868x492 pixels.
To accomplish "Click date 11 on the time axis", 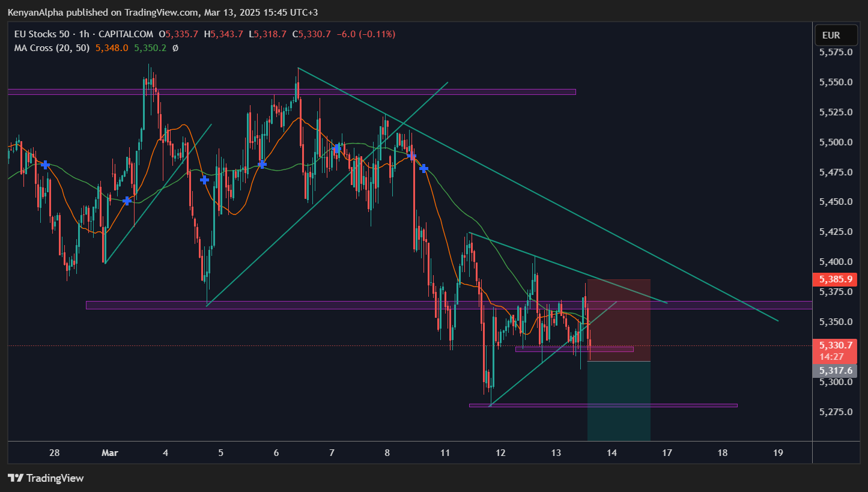I will [445, 453].
